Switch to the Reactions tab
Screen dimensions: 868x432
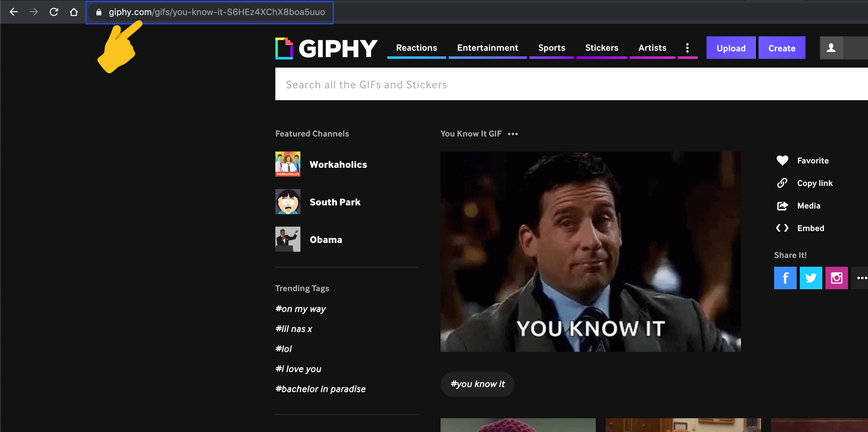[416, 48]
